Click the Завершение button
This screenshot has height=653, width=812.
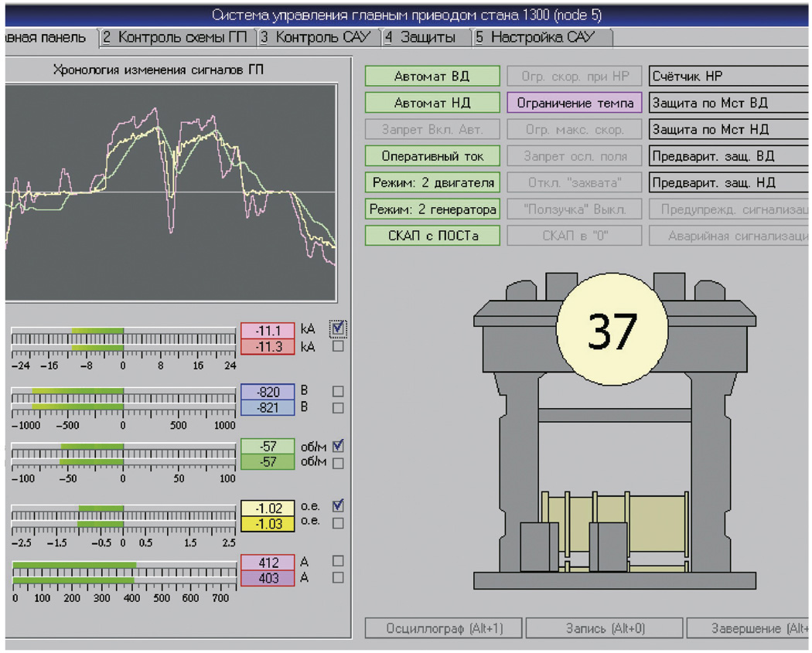pyautogui.click(x=748, y=628)
